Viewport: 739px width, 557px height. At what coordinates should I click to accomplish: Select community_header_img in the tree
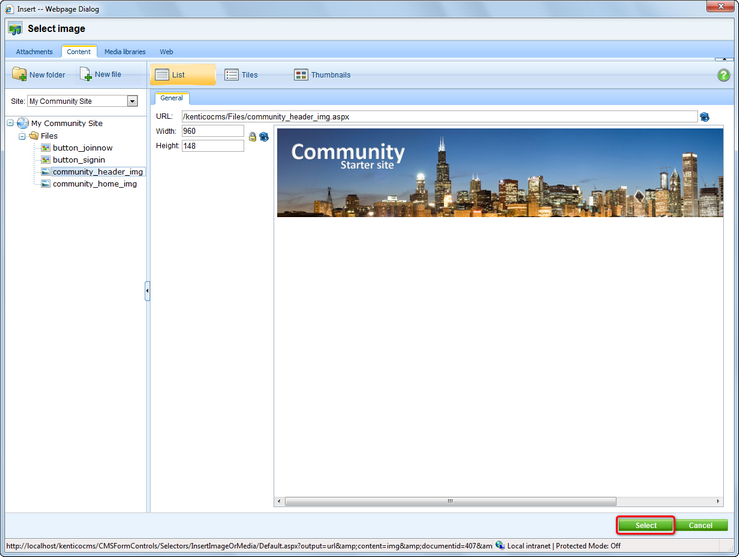click(x=98, y=172)
